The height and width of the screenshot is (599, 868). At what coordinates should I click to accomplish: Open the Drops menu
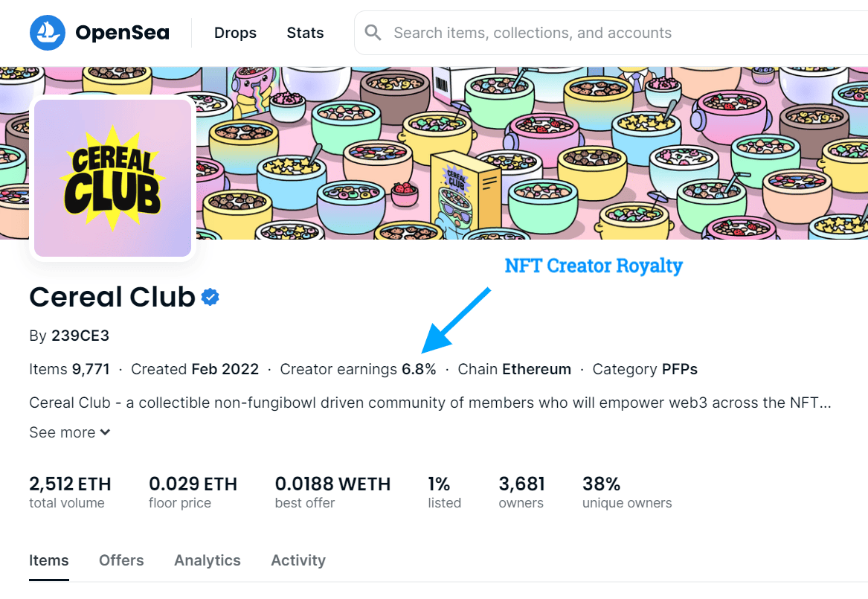235,33
